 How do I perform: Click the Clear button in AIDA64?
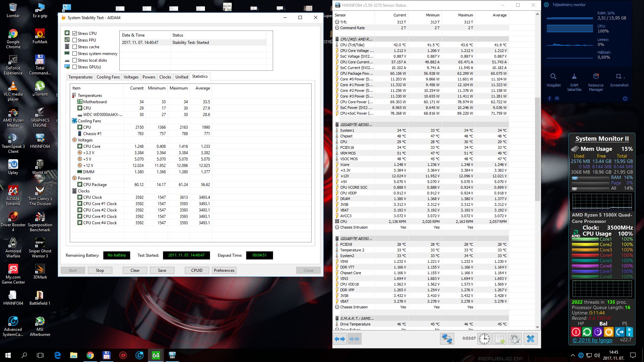(x=135, y=270)
